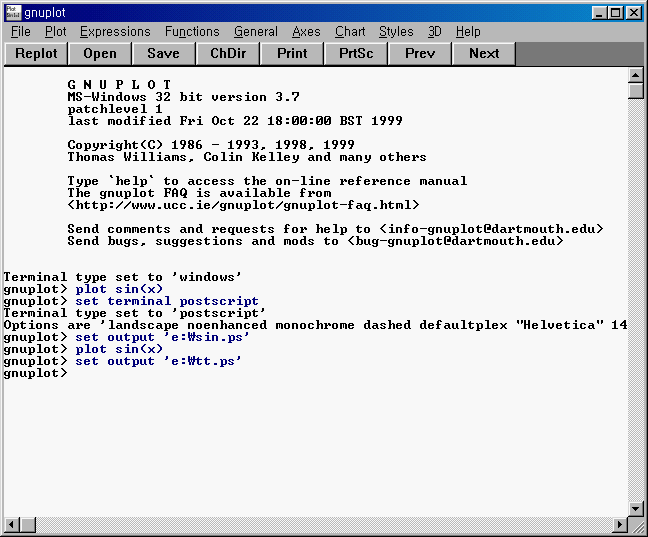
Task: Click the 'Copyright(C) 1986 - 1993' line
Action: pyautogui.click(x=211, y=145)
